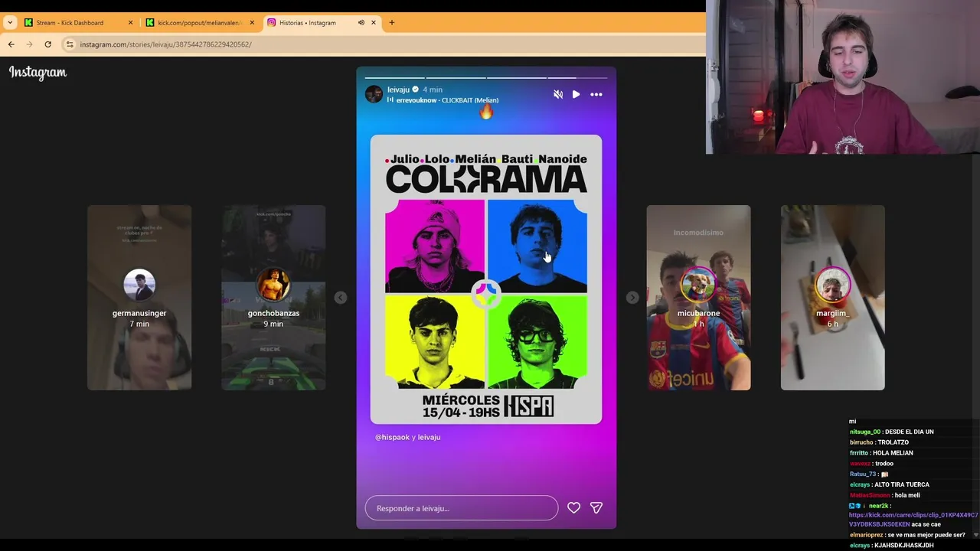The height and width of the screenshot is (551, 980).
Task: Share the story with paper plane icon
Action: pos(596,507)
